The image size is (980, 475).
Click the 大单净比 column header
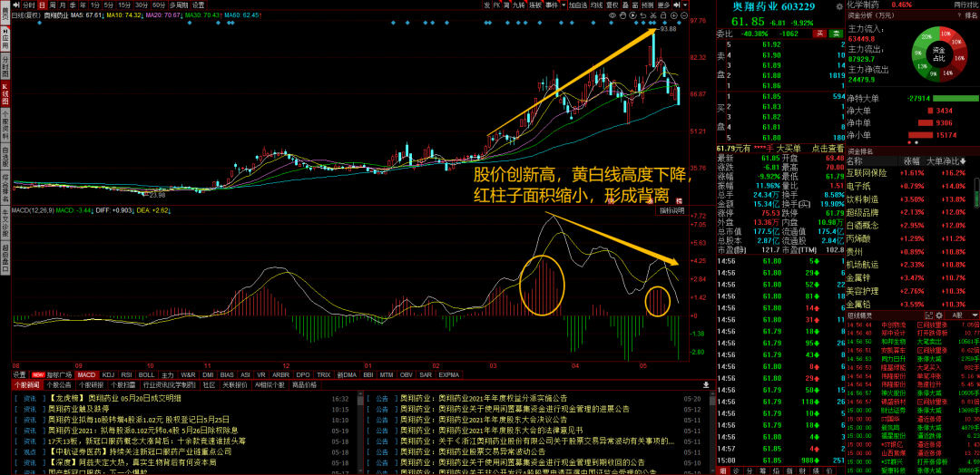(946, 161)
